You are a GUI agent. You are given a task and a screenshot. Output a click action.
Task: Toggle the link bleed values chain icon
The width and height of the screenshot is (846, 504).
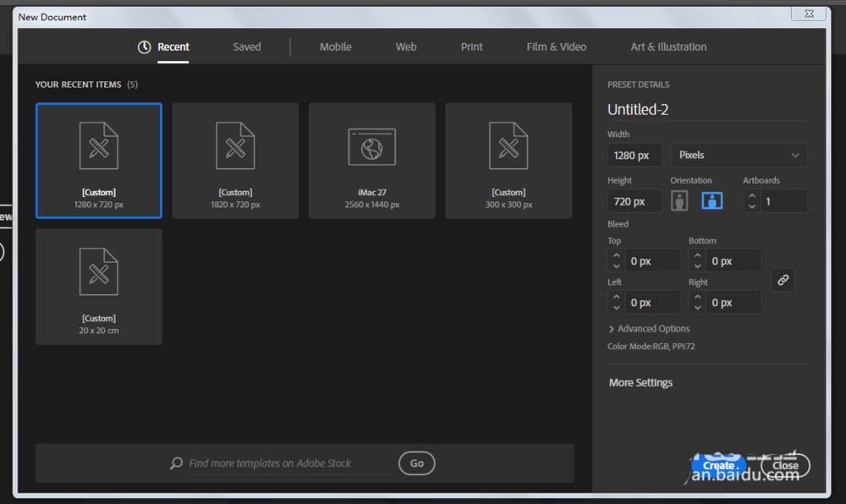click(783, 281)
